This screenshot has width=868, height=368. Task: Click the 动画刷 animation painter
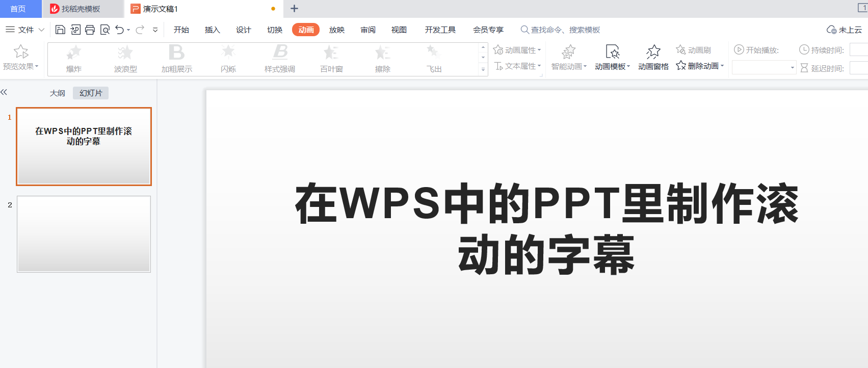click(693, 50)
